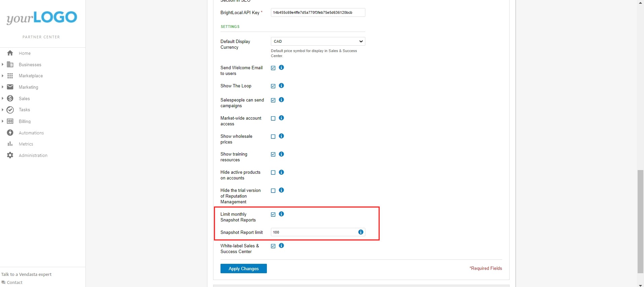The width and height of the screenshot is (644, 287).
Task: Click the Businesses building icon
Action: pyautogui.click(x=10, y=65)
